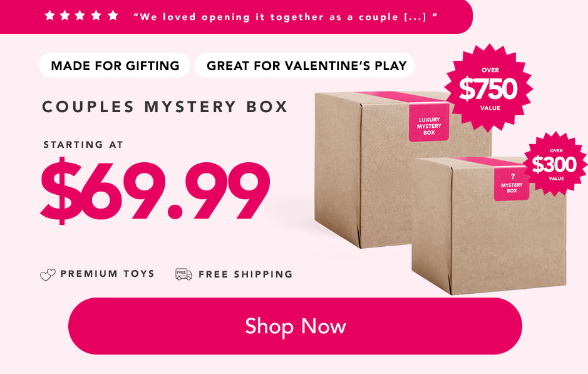The height and width of the screenshot is (374, 588).
Task: Click the Premium Toys label
Action: pos(108,274)
